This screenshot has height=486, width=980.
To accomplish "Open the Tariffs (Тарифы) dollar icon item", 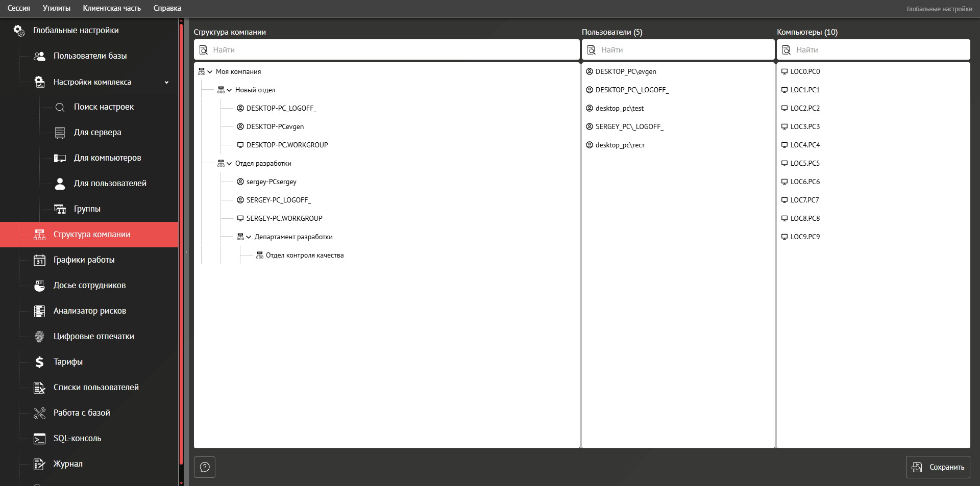I will tap(40, 362).
